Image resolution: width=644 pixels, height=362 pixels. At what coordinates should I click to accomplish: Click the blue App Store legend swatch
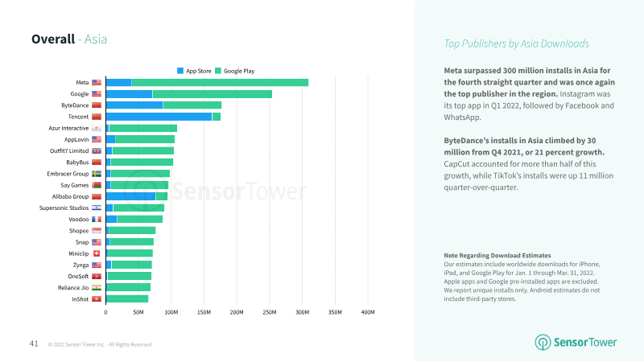(x=180, y=71)
